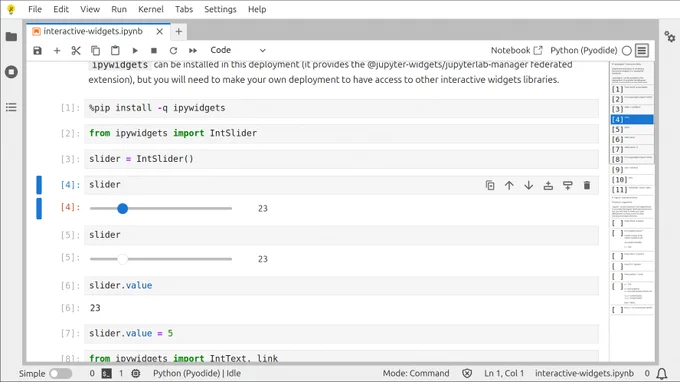Image resolution: width=680 pixels, height=382 pixels.
Task: Open cell type dropdown showing Code
Action: click(237, 50)
